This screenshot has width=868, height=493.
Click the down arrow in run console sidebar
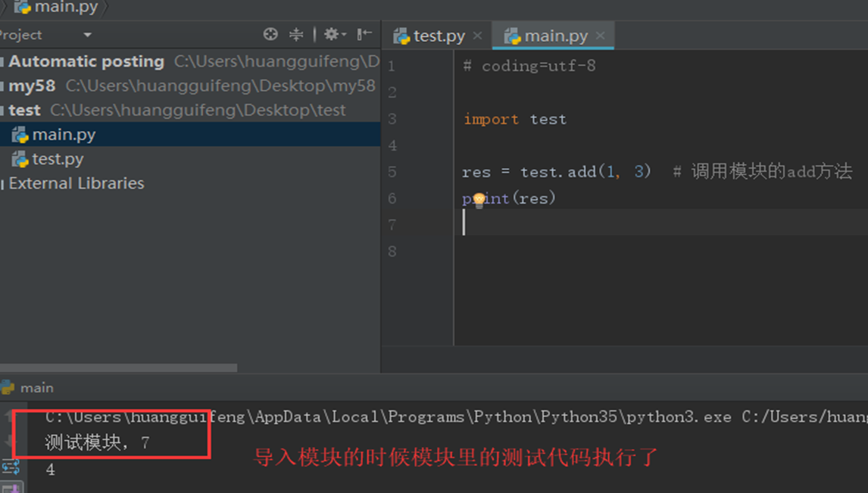(8, 439)
